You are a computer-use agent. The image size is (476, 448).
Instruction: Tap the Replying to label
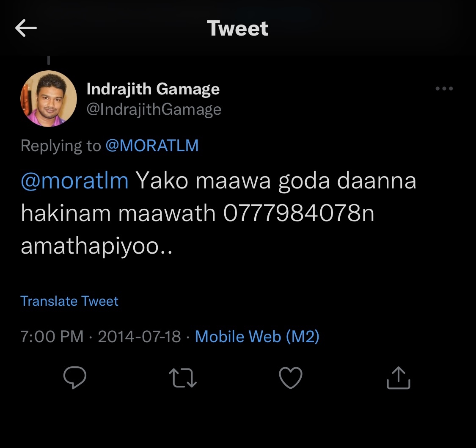(x=61, y=146)
